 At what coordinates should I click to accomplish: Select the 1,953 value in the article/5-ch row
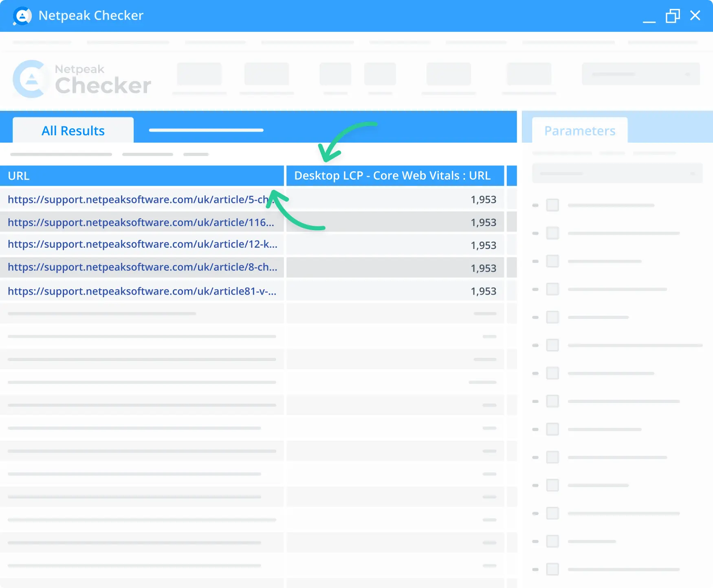pos(483,200)
